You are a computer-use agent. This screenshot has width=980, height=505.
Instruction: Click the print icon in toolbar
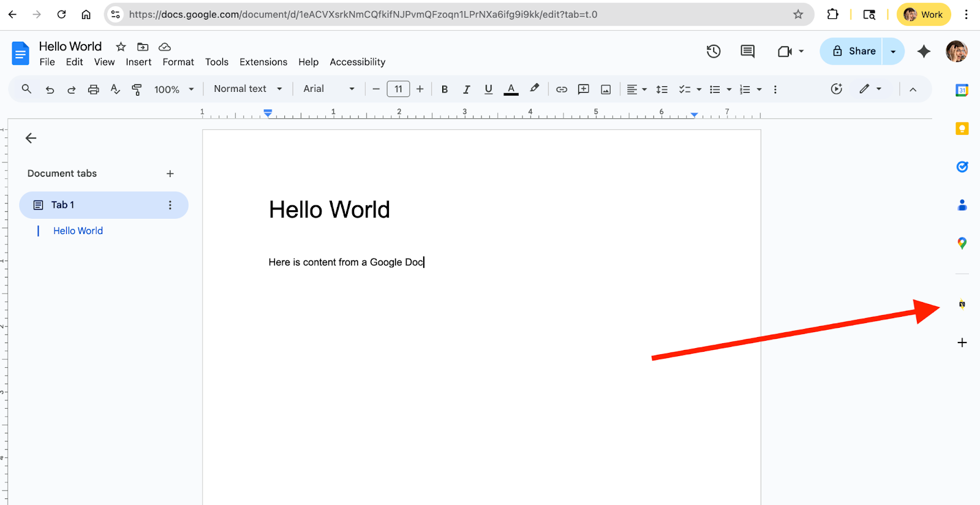(93, 89)
